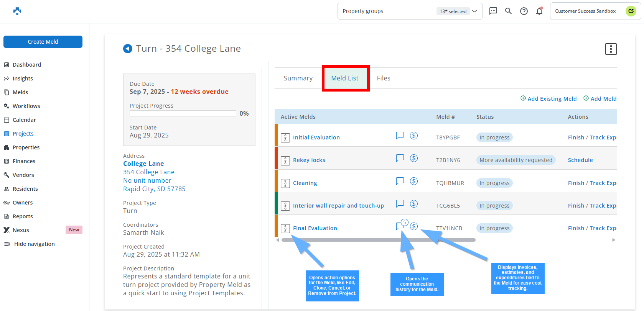Click the search magnifier icon
The image size is (644, 311).
pyautogui.click(x=508, y=11)
